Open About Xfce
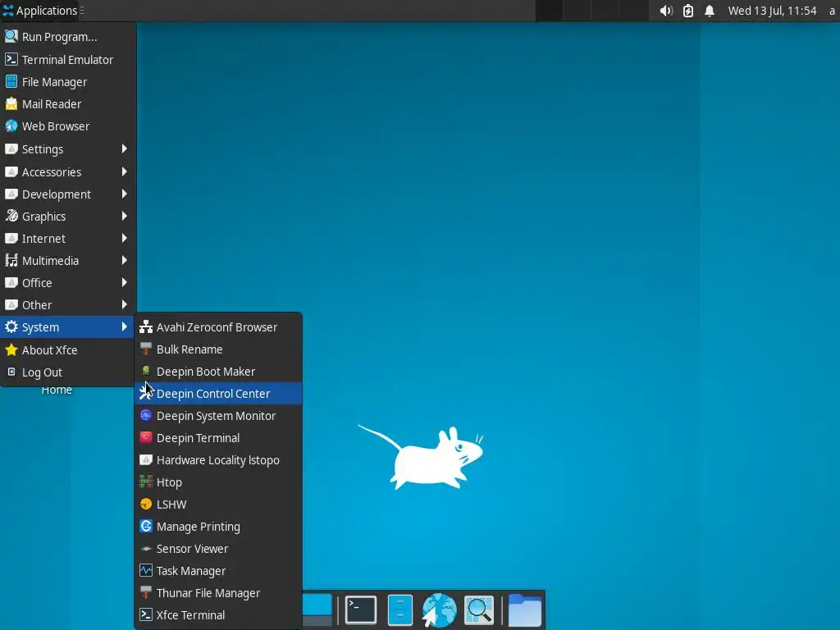840x630 pixels. coord(67,349)
